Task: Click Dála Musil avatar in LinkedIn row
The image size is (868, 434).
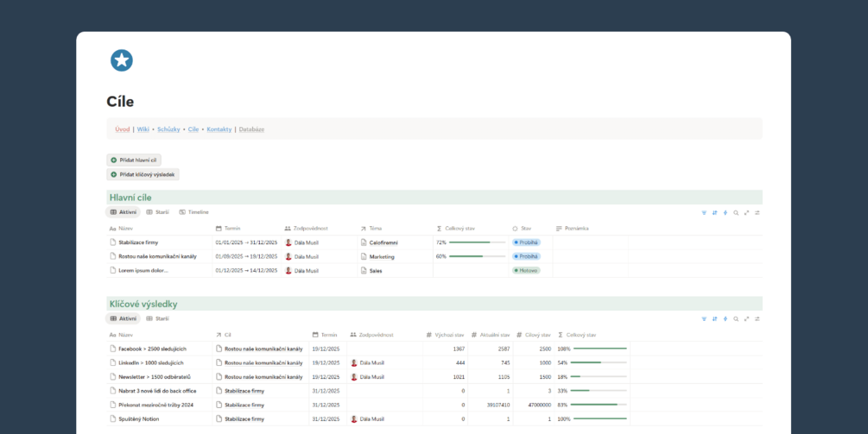Action: point(354,362)
